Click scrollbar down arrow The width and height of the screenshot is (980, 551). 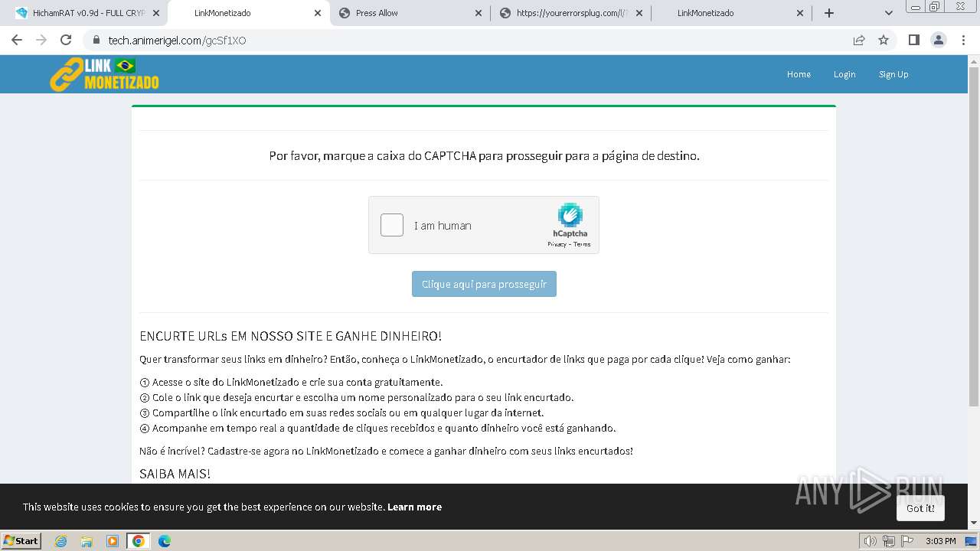click(974, 523)
